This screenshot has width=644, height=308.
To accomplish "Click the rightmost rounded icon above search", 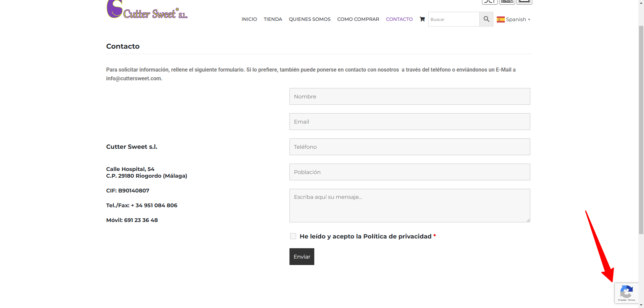I will [525, 2].
